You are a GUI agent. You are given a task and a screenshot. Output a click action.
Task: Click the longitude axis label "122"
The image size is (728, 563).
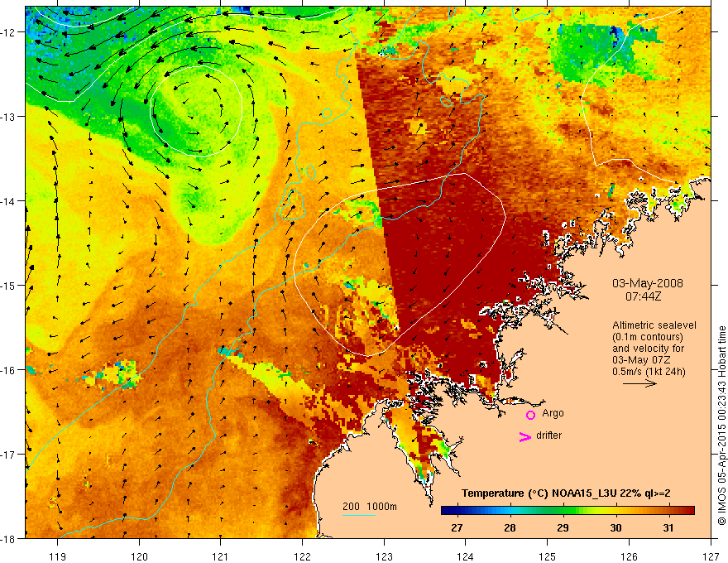(x=302, y=556)
